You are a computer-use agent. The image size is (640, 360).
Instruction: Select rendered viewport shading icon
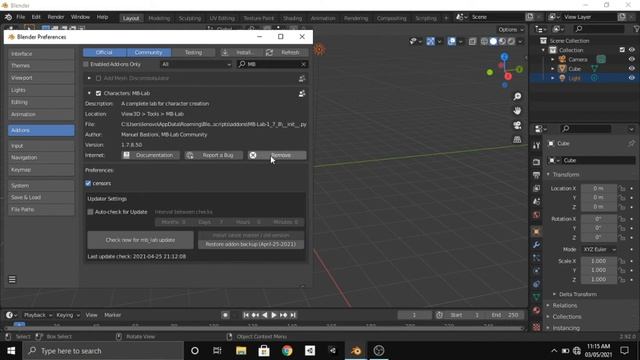tap(511, 41)
